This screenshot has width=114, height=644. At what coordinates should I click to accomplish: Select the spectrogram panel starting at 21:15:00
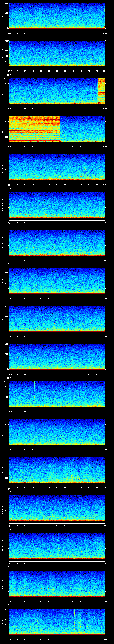pyautogui.click(x=57, y=53)
